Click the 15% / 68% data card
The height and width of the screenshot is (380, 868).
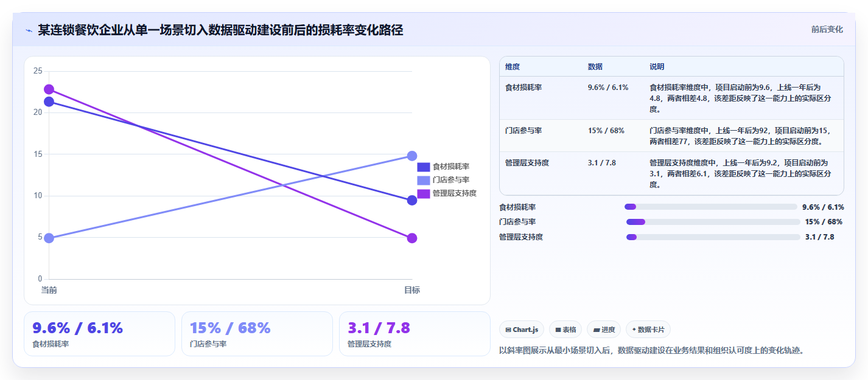[x=257, y=334]
